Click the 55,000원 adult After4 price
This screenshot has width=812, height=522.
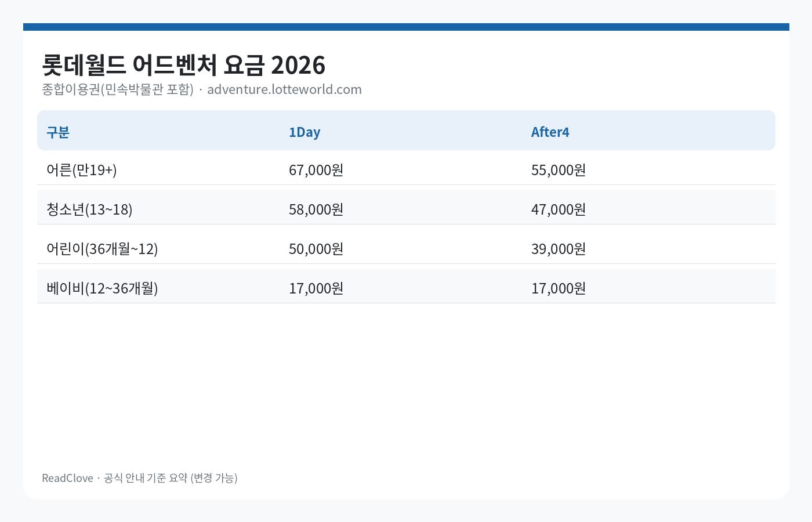(559, 170)
